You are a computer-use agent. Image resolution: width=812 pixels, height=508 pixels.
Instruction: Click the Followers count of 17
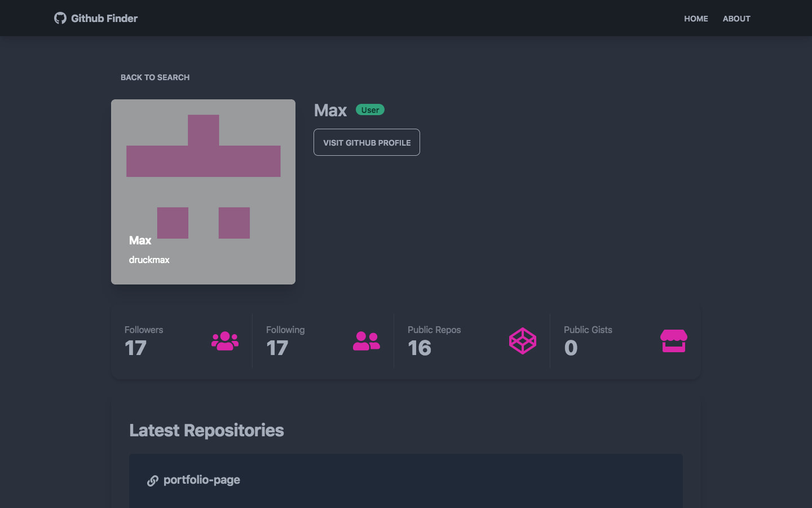tap(136, 348)
